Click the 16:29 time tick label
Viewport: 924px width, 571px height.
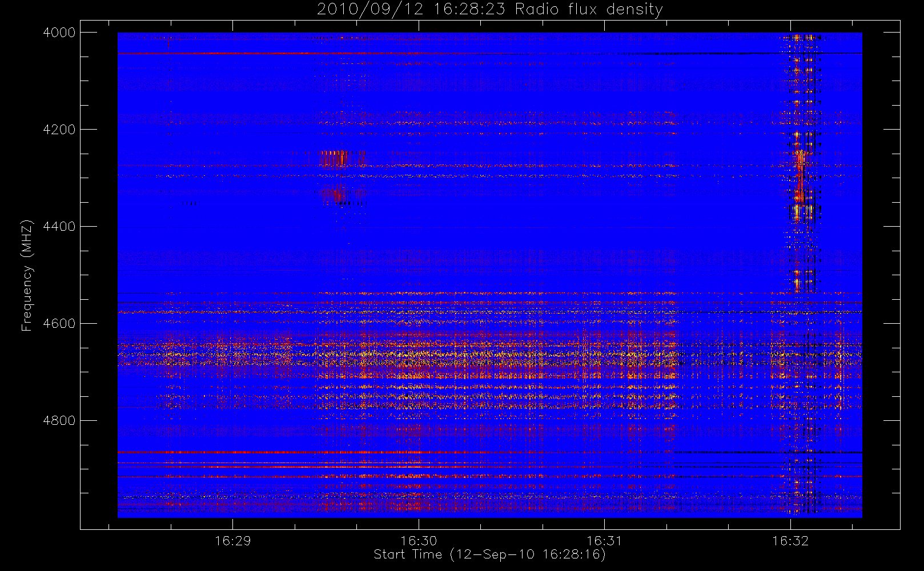233,541
